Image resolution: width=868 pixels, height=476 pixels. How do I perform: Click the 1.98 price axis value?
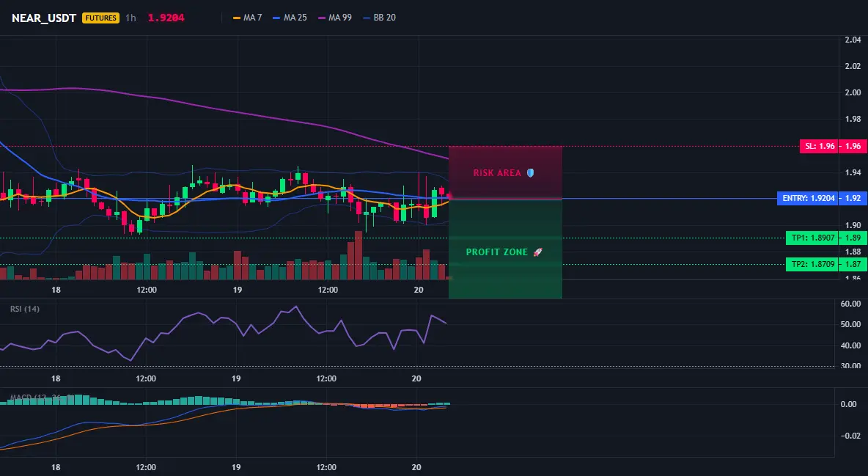click(x=853, y=119)
